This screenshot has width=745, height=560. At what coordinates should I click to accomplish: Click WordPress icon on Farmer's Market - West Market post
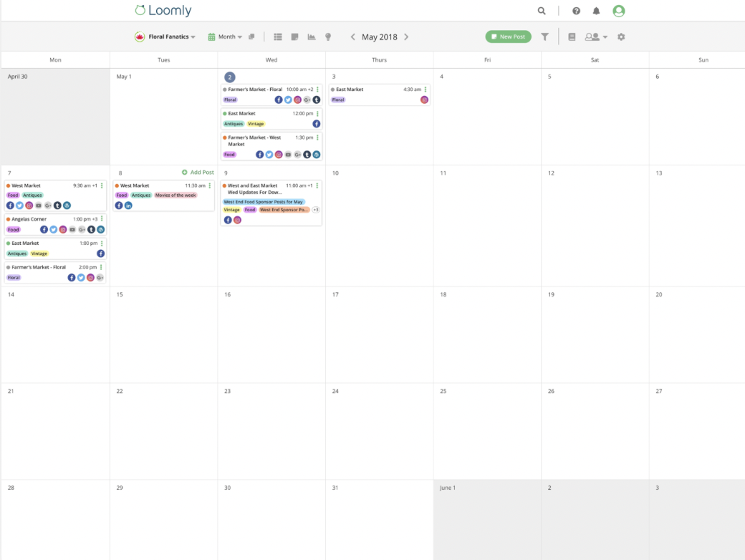pyautogui.click(x=317, y=155)
